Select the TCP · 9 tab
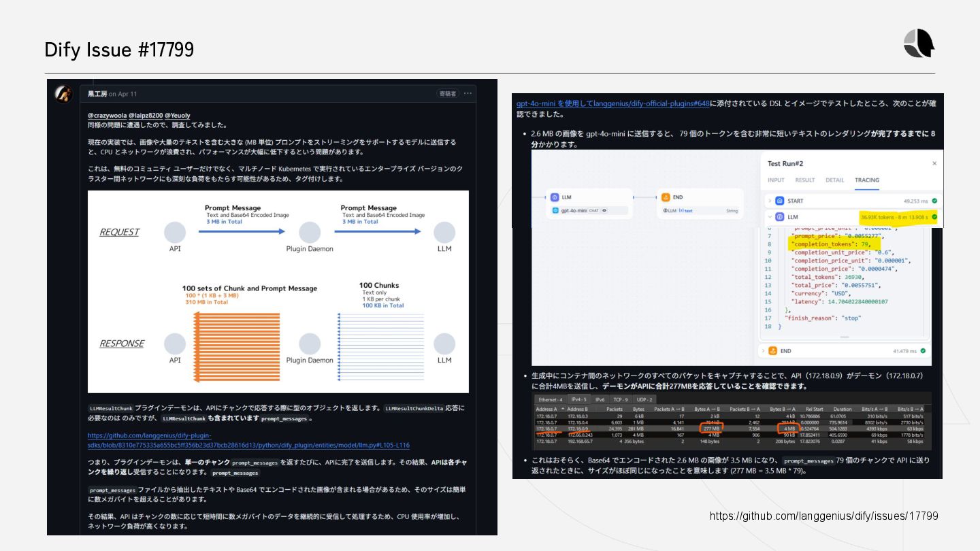Screen dimensions: 980x551 620,399
